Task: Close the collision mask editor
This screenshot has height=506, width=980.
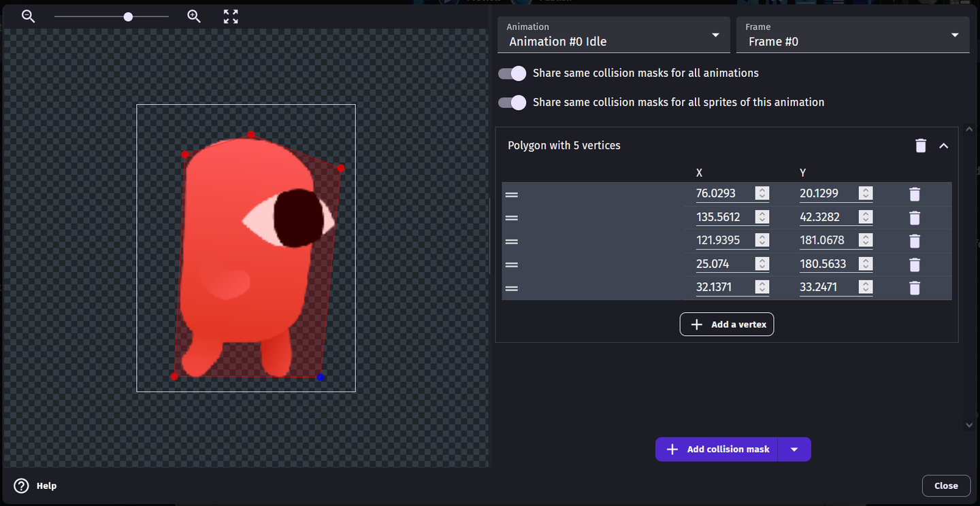Action: 946,486
